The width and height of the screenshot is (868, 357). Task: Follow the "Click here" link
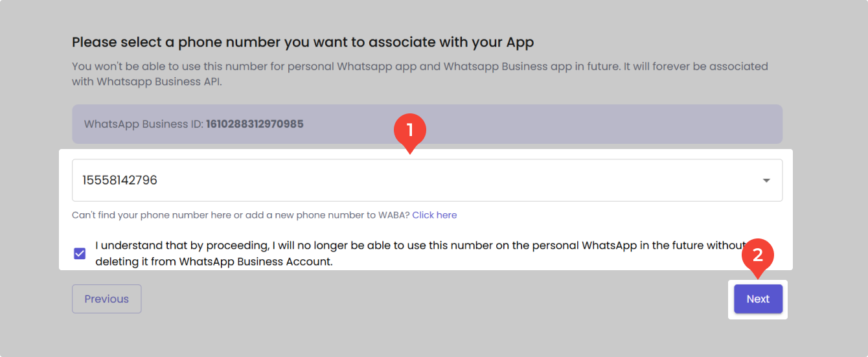[x=434, y=215]
